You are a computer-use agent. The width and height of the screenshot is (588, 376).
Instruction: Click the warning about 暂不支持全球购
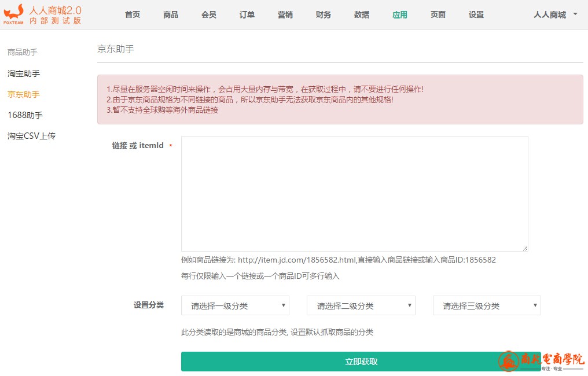[162, 110]
